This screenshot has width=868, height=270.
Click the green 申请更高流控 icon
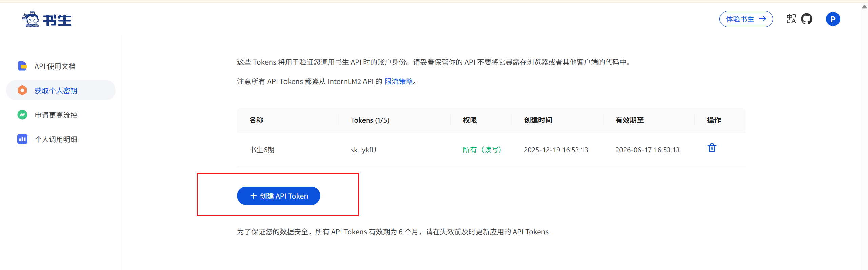point(22,115)
